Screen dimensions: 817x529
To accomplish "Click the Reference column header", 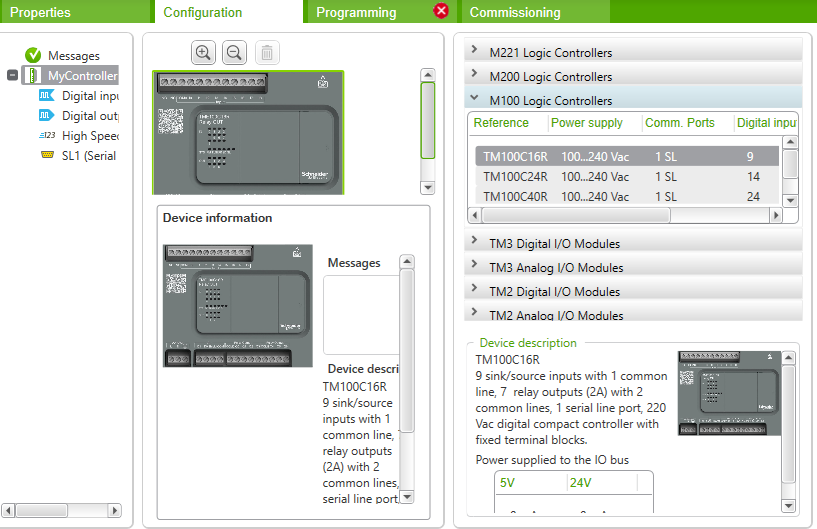I will [x=501, y=123].
